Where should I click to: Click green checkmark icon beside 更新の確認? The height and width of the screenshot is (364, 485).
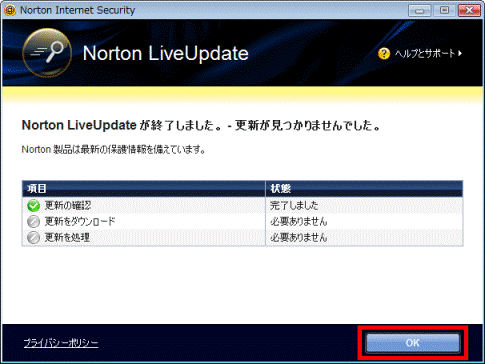click(33, 206)
